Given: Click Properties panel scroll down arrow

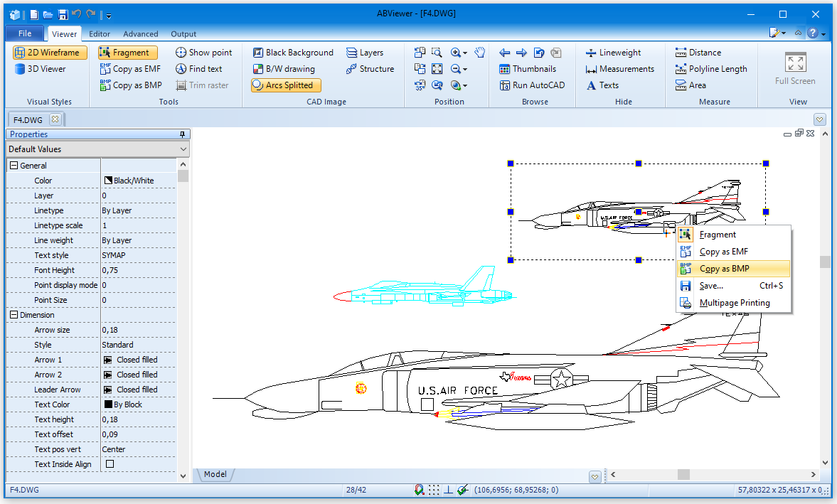Looking at the screenshot, I should [x=183, y=476].
